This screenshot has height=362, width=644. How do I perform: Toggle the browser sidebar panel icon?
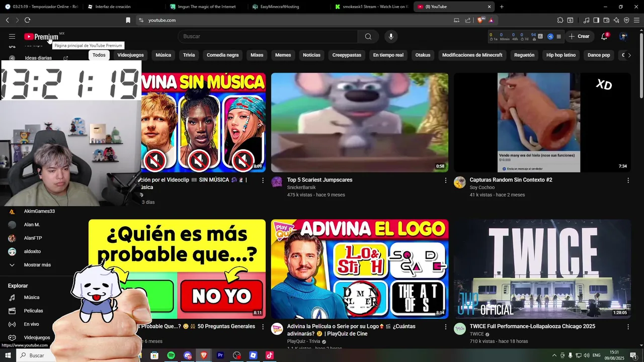(596, 20)
